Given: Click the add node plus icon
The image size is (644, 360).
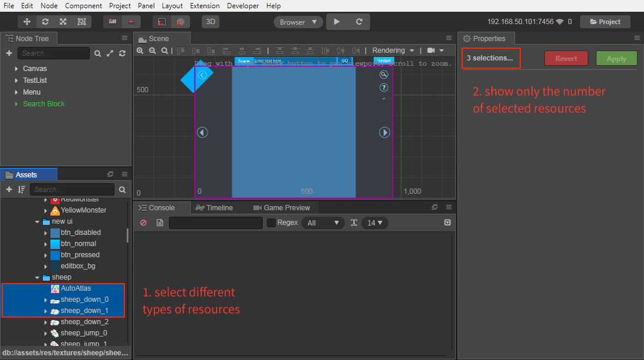Looking at the screenshot, I should coord(9,53).
